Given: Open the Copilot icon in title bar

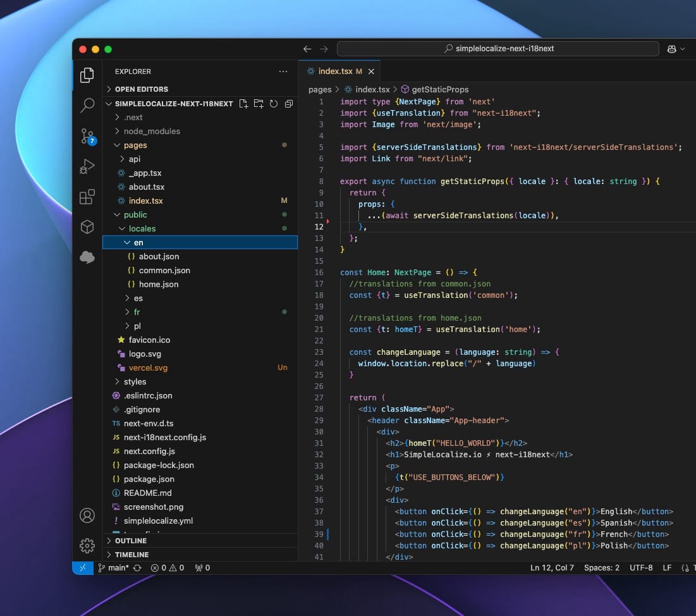Looking at the screenshot, I should tap(671, 49).
